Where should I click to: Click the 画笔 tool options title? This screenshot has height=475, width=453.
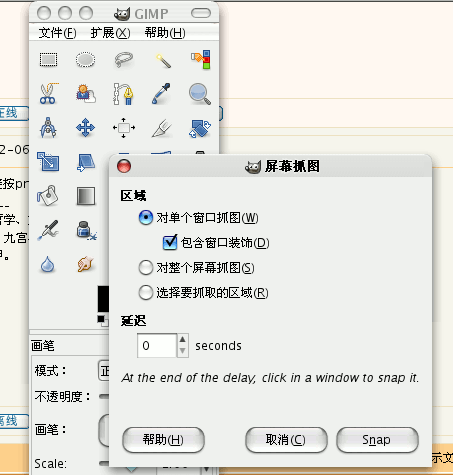43,345
